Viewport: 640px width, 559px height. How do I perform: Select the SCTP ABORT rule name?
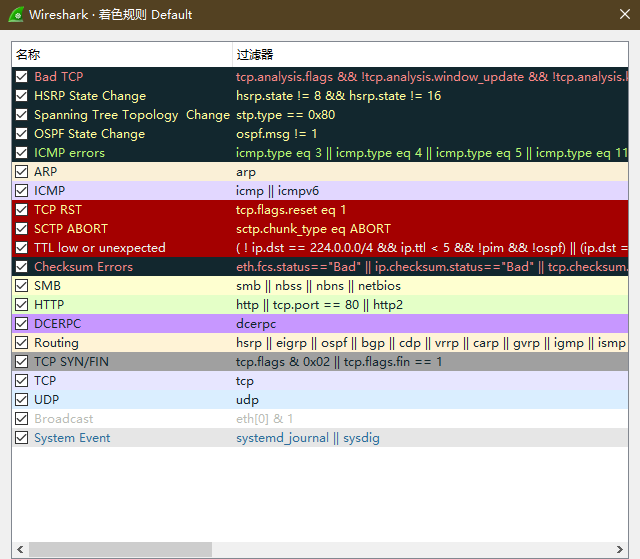point(71,228)
